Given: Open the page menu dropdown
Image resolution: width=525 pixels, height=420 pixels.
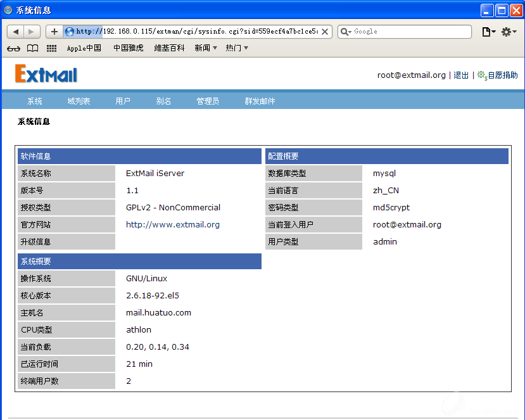Looking at the screenshot, I should (488, 32).
